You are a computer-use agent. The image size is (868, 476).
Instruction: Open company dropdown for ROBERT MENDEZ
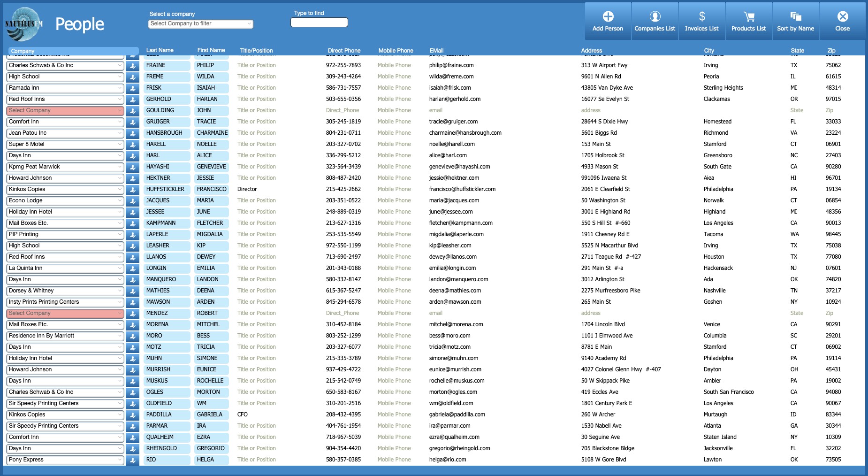(x=65, y=314)
